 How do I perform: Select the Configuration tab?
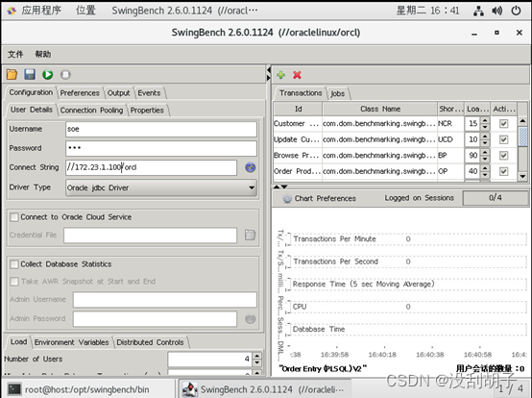click(31, 92)
